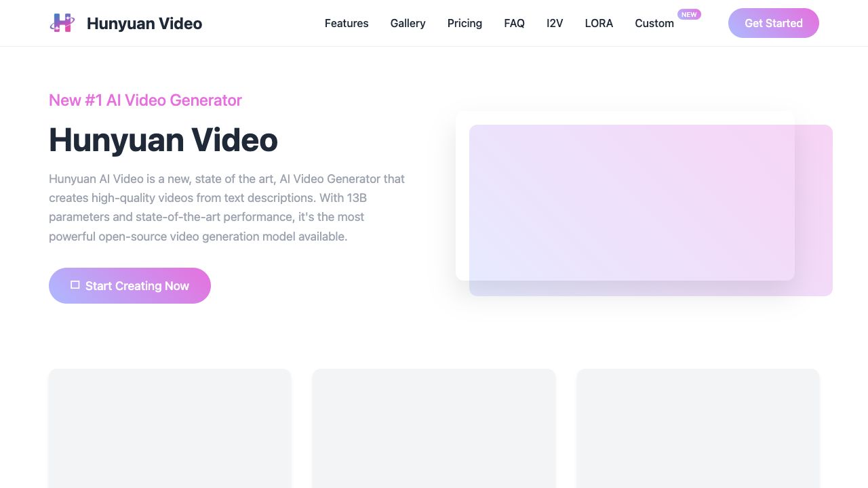This screenshot has height=488, width=868.
Task: Open the Hunyuan Video brand name link
Action: 144,24
